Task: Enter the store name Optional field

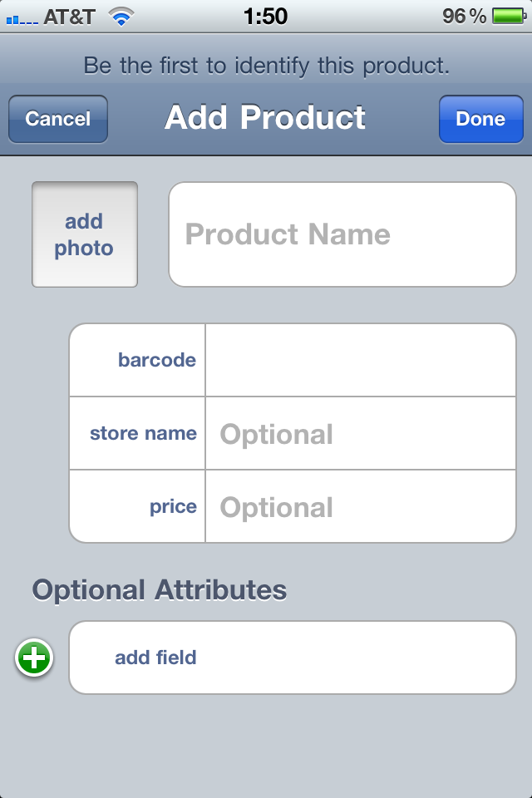Action: tap(360, 434)
